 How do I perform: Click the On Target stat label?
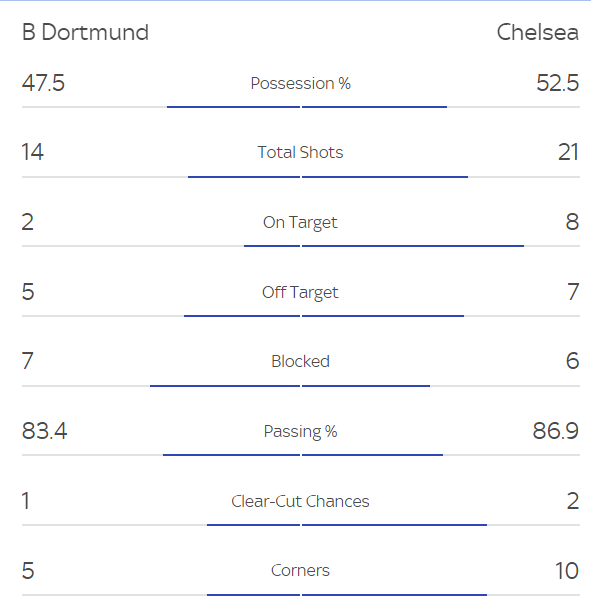(300, 223)
